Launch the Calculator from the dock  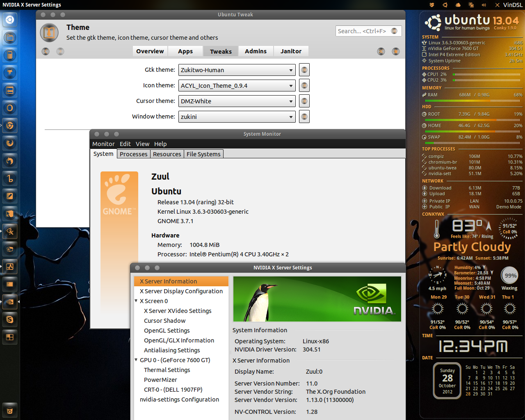tap(10, 55)
